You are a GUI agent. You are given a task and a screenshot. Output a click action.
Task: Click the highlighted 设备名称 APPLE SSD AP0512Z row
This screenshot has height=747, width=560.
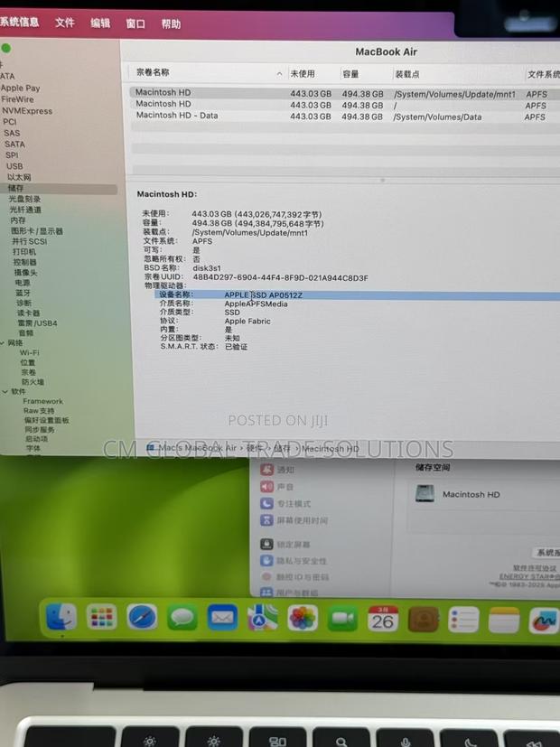pos(357,295)
